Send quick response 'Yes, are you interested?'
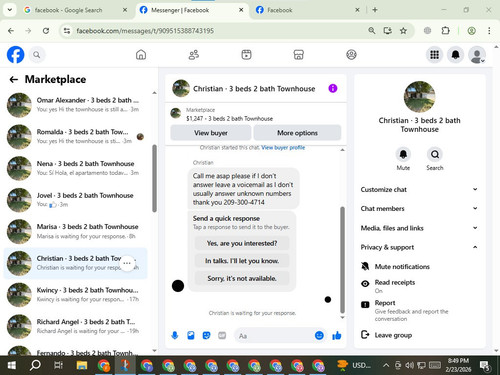 242,243
